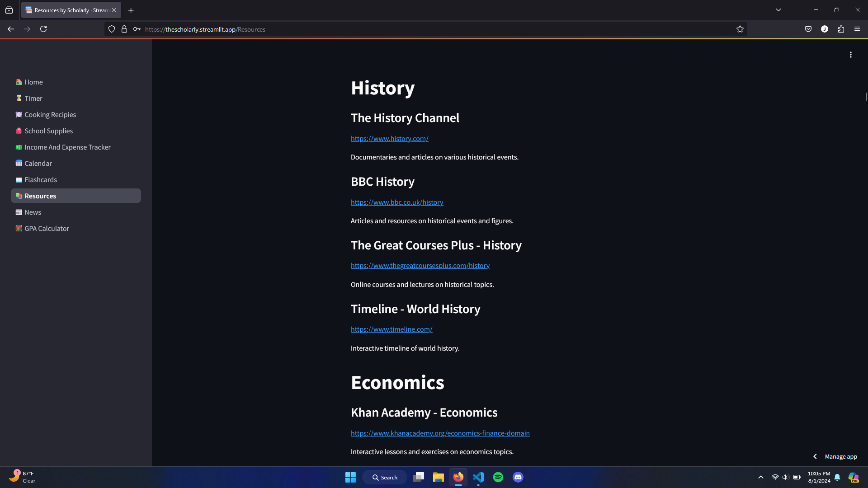This screenshot has width=868, height=488.
Task: Click the tracking protection shield icon
Action: pyautogui.click(x=112, y=29)
